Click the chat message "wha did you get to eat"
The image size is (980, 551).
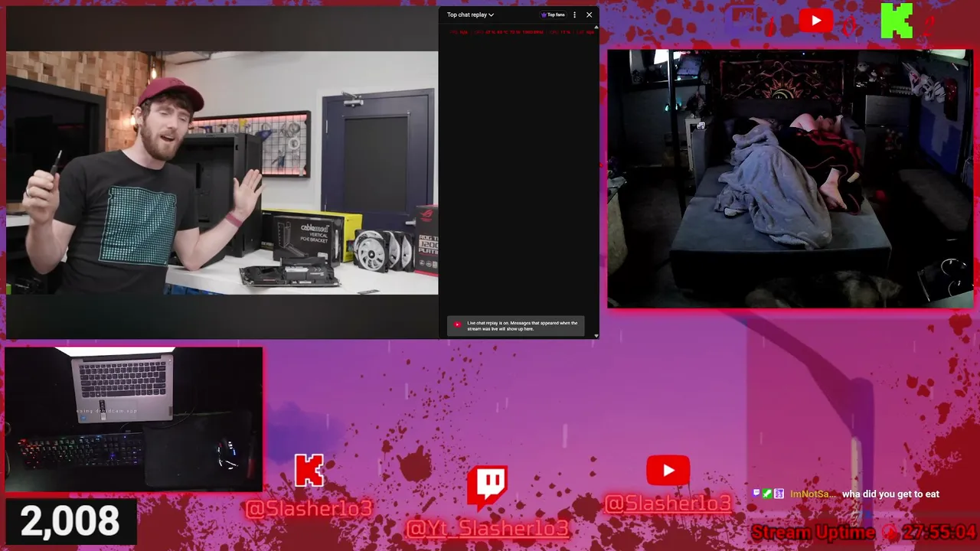pyautogui.click(x=890, y=494)
